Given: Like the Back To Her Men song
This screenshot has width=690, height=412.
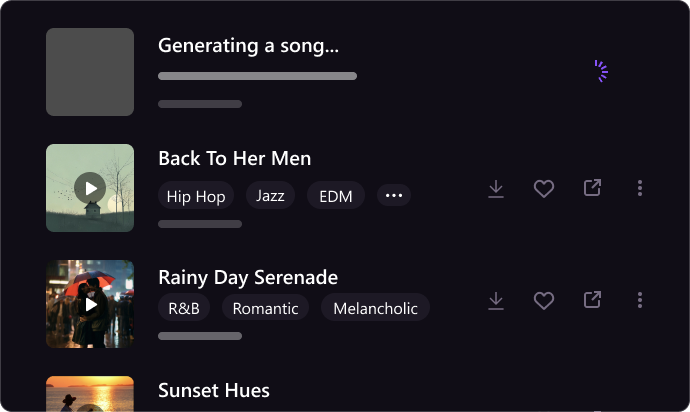Looking at the screenshot, I should pyautogui.click(x=544, y=188).
